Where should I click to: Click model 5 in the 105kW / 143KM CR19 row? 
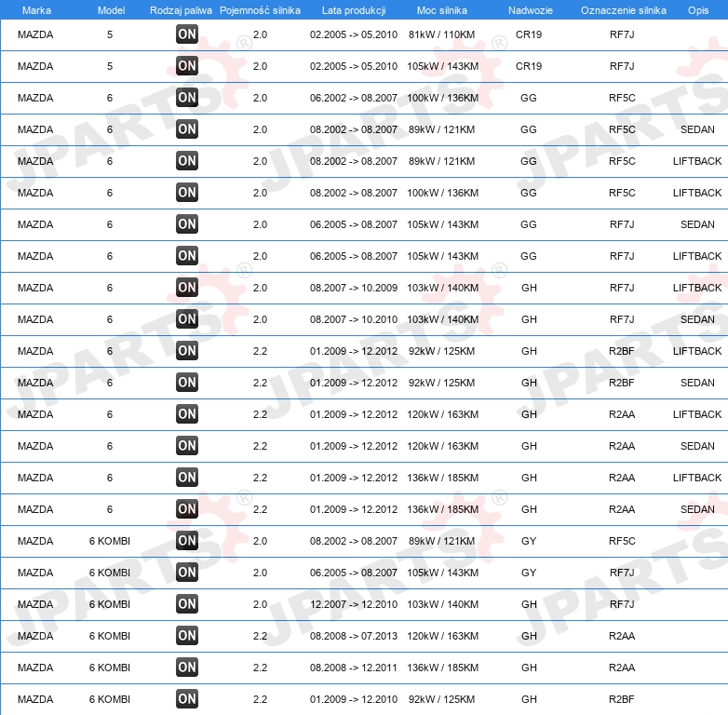[x=110, y=66]
